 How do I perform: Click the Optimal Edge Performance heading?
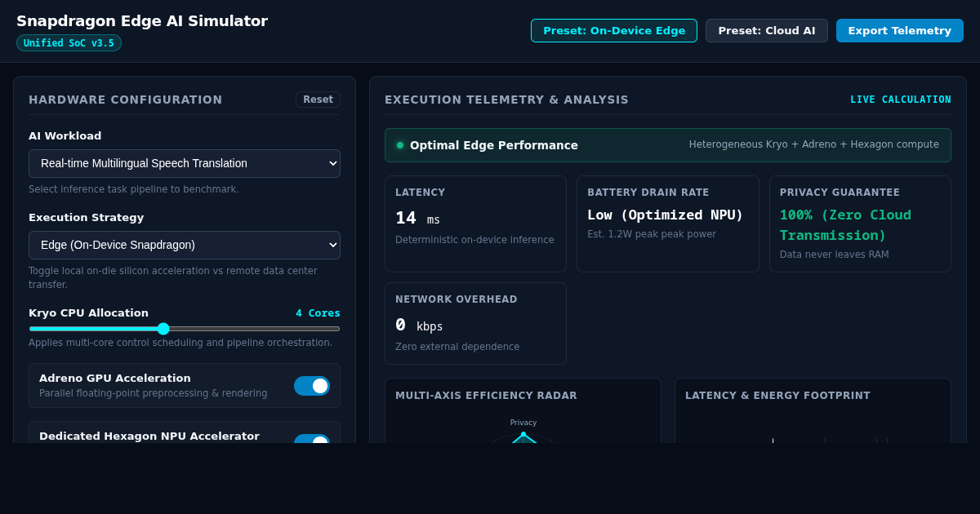point(494,145)
